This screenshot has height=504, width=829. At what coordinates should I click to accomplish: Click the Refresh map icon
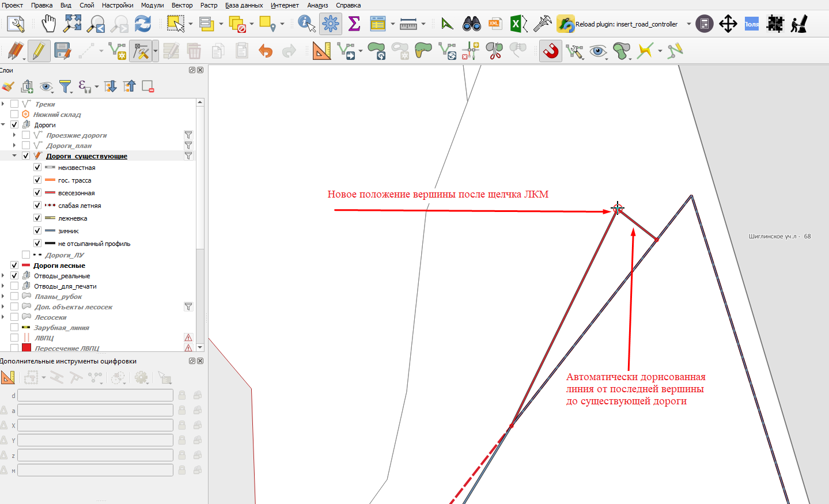(142, 24)
